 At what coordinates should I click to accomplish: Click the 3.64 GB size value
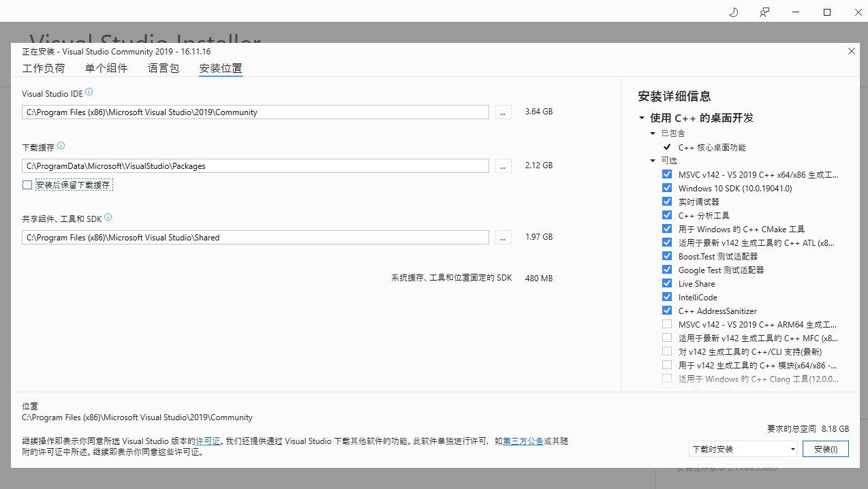click(539, 112)
